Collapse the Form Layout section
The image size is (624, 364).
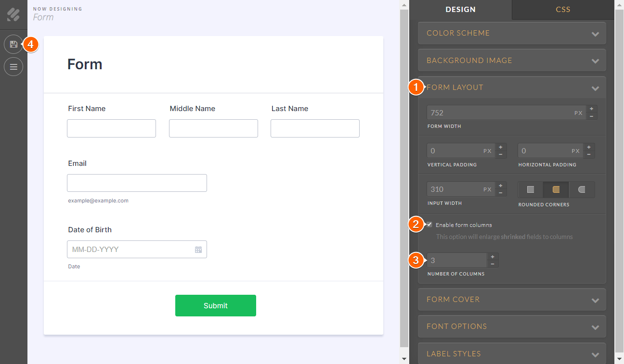click(x=512, y=88)
